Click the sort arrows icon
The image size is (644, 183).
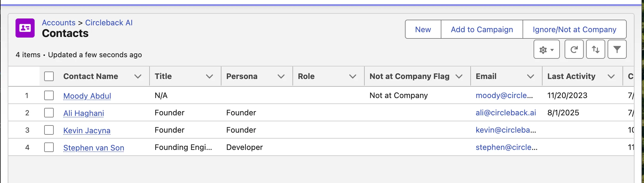595,49
